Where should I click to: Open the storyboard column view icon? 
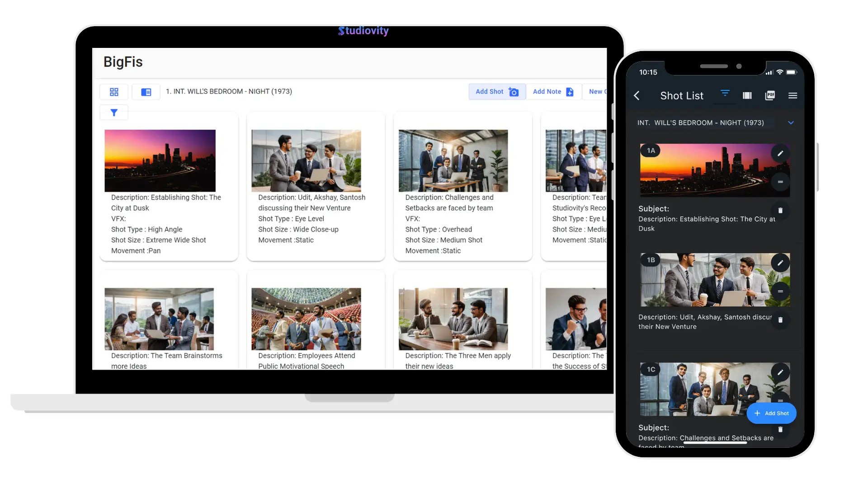pos(747,95)
